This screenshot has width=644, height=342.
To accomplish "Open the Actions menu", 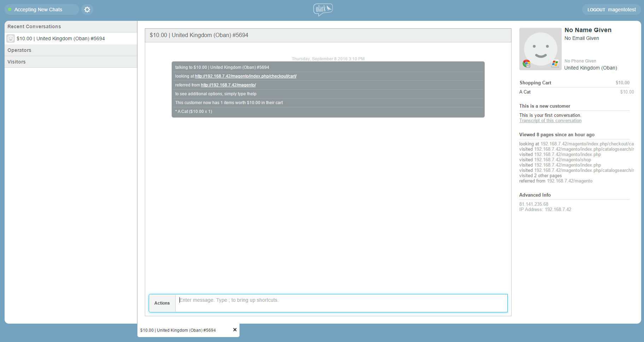I will point(162,303).
